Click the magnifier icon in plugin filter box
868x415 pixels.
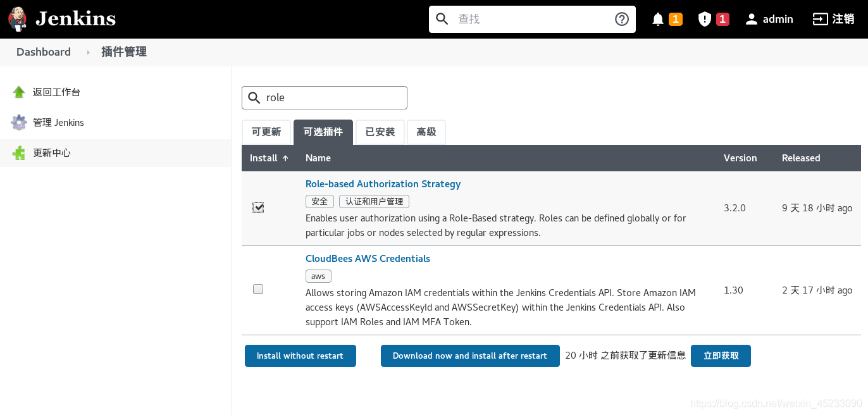pyautogui.click(x=254, y=98)
